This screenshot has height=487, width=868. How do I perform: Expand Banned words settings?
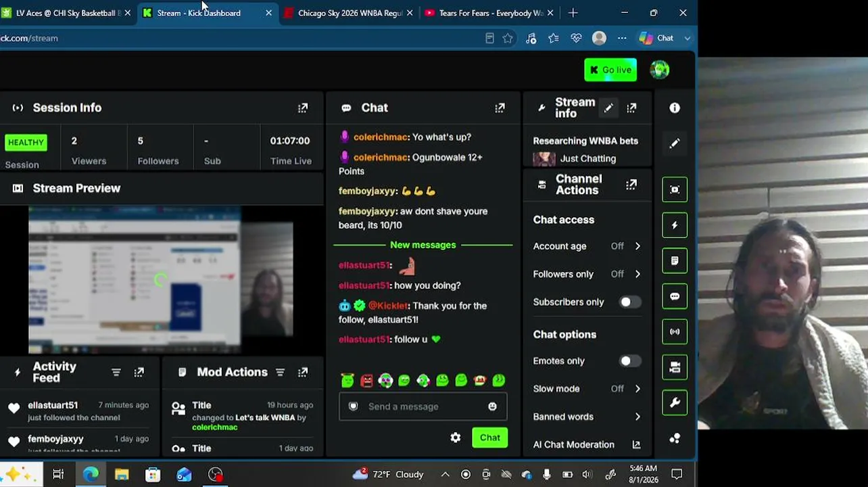637,417
